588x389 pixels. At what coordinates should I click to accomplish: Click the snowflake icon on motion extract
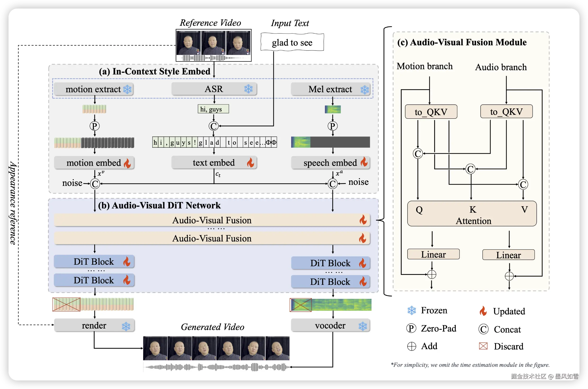(x=128, y=89)
